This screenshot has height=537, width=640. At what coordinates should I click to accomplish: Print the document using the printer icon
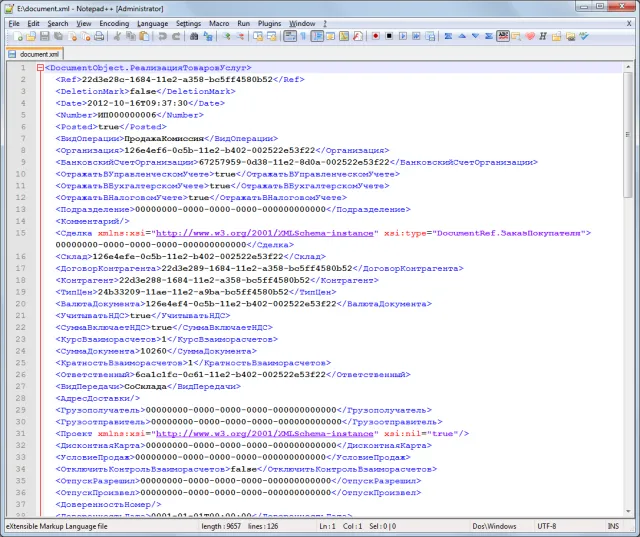(x=99, y=36)
